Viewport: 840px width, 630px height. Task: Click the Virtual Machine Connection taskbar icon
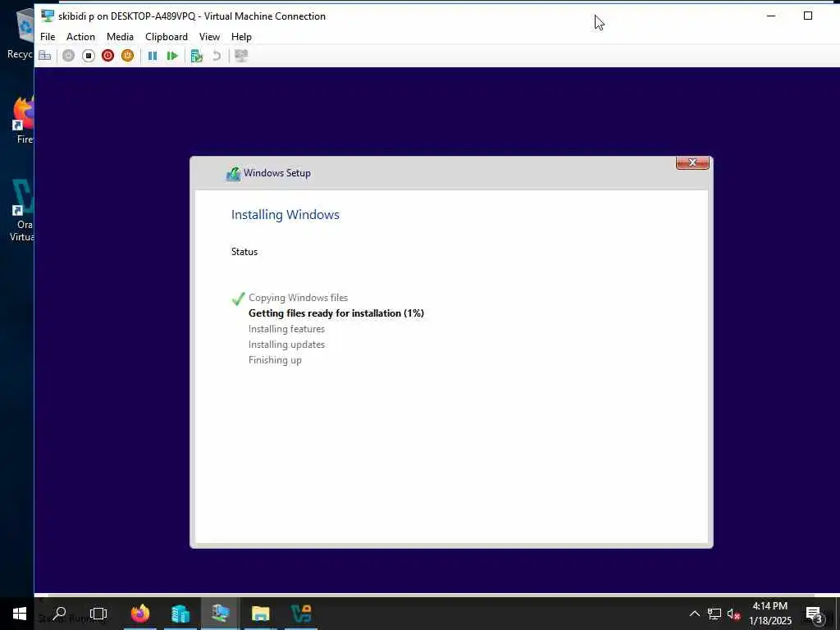tap(220, 614)
